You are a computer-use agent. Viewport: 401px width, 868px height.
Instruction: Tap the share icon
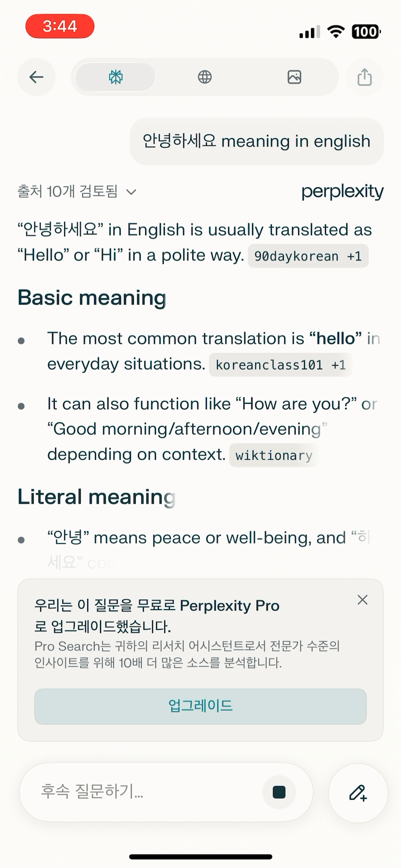coord(364,77)
